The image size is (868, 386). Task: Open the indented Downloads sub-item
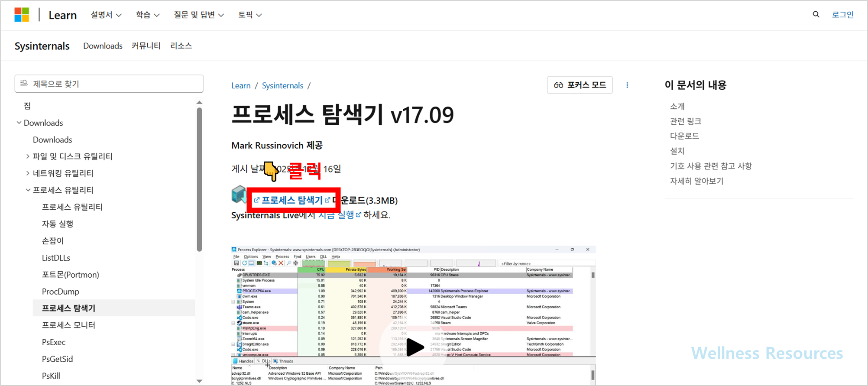pos(52,139)
